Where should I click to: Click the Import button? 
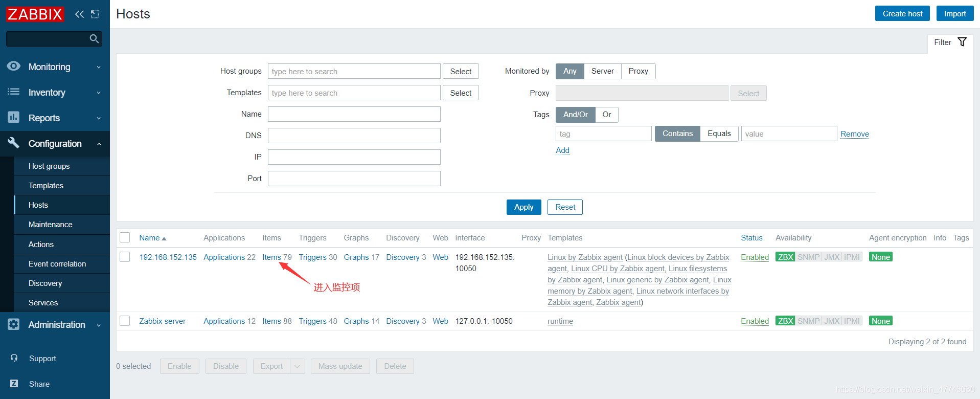(955, 14)
